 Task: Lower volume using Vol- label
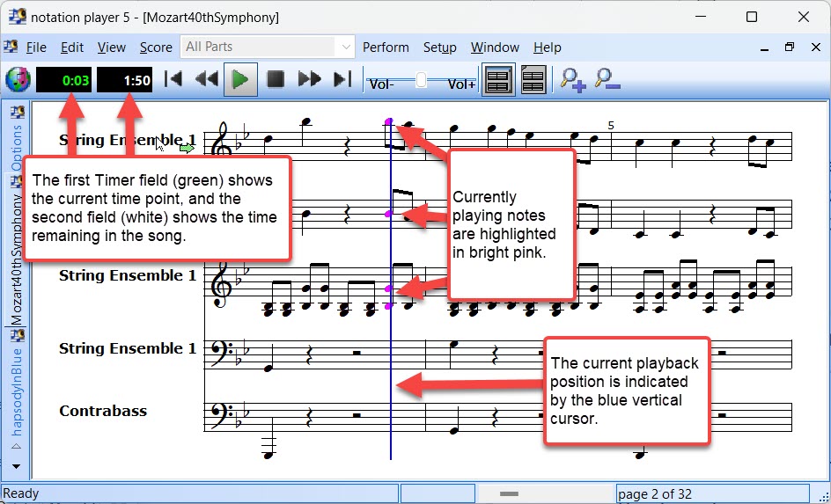[381, 84]
